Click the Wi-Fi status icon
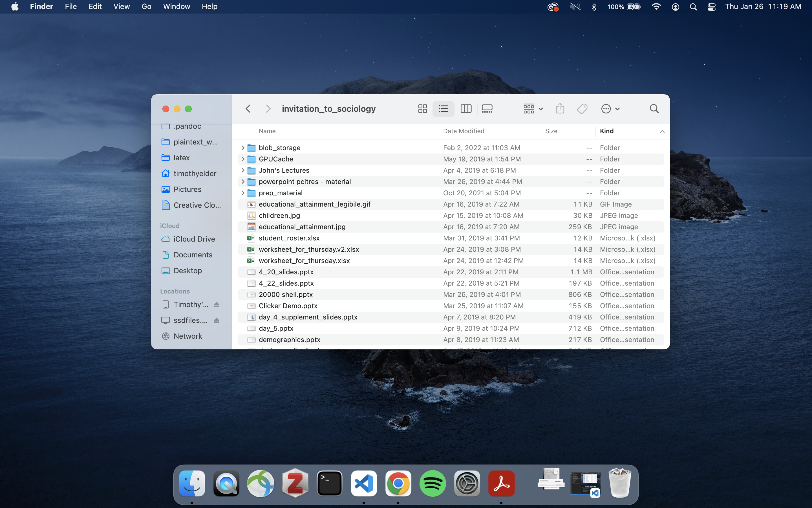 [656, 6]
